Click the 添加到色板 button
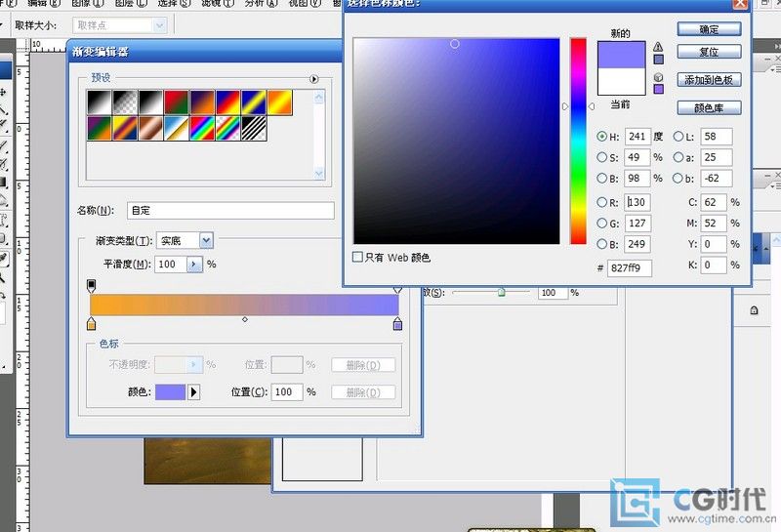Viewport: 781px width, 532px height. click(x=709, y=80)
